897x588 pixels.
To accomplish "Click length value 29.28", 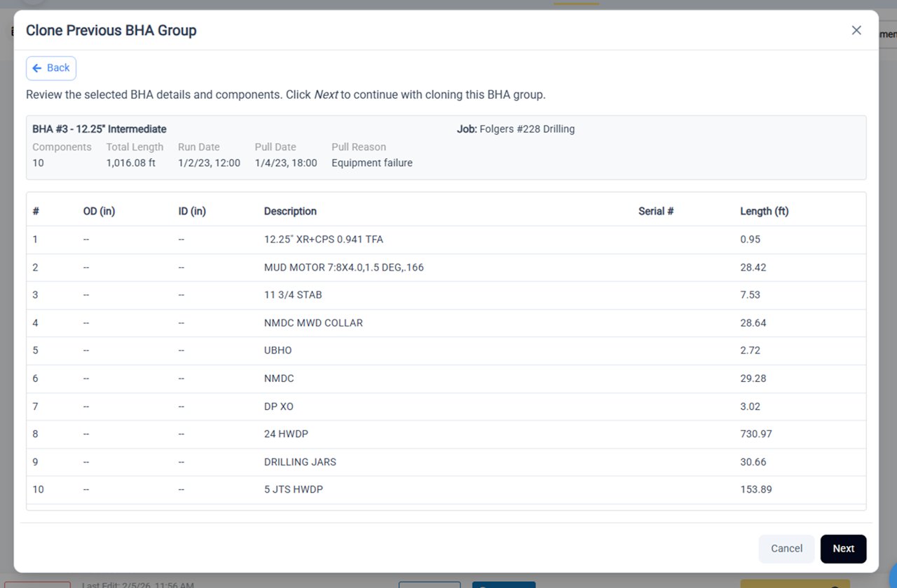I will tap(753, 378).
